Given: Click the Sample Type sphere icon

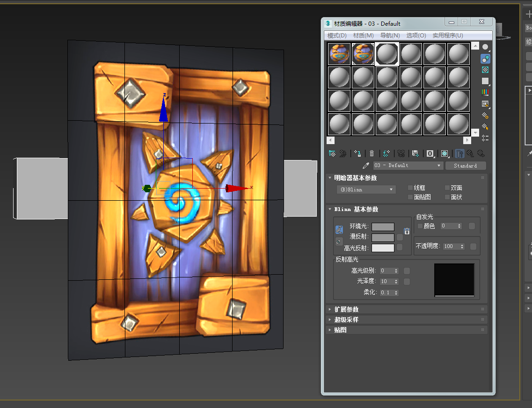Looking at the screenshot, I should click(486, 47).
